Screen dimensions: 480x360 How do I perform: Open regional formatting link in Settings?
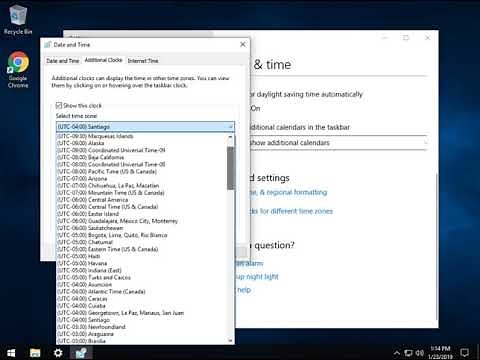[289, 192]
